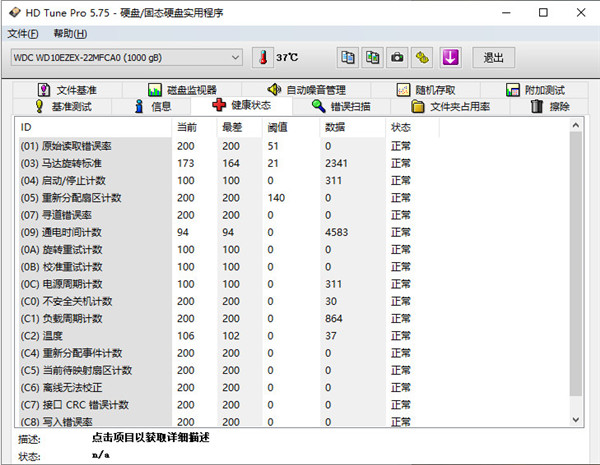Click the 阈值 column header
600x465 pixels.
tap(278, 128)
